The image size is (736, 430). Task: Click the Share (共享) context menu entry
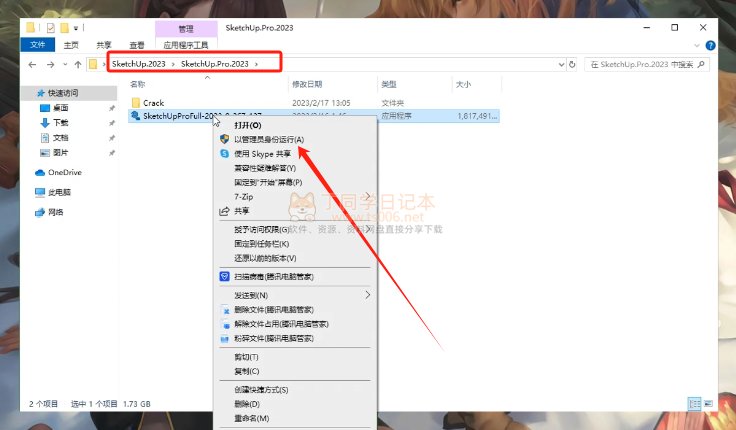(x=242, y=211)
